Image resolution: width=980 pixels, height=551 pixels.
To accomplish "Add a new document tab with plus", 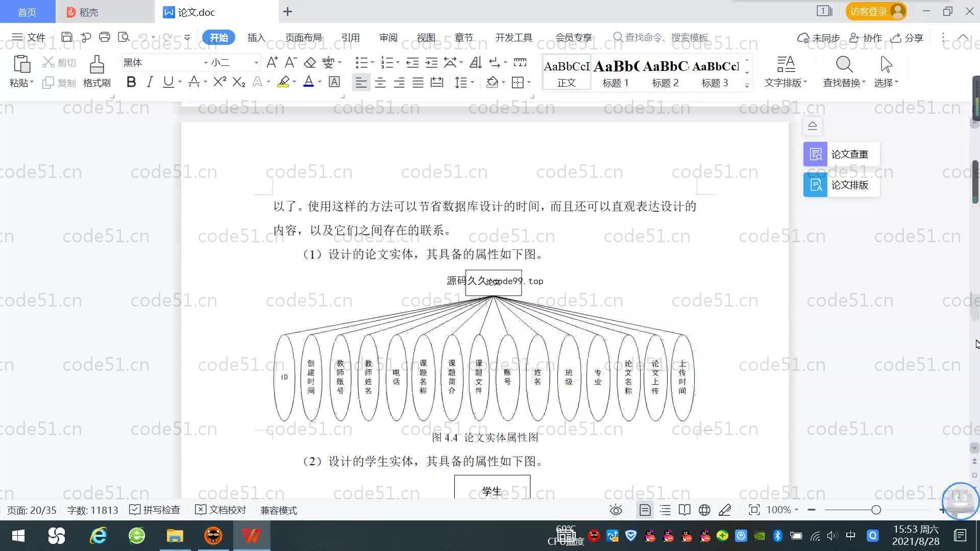I will [287, 12].
